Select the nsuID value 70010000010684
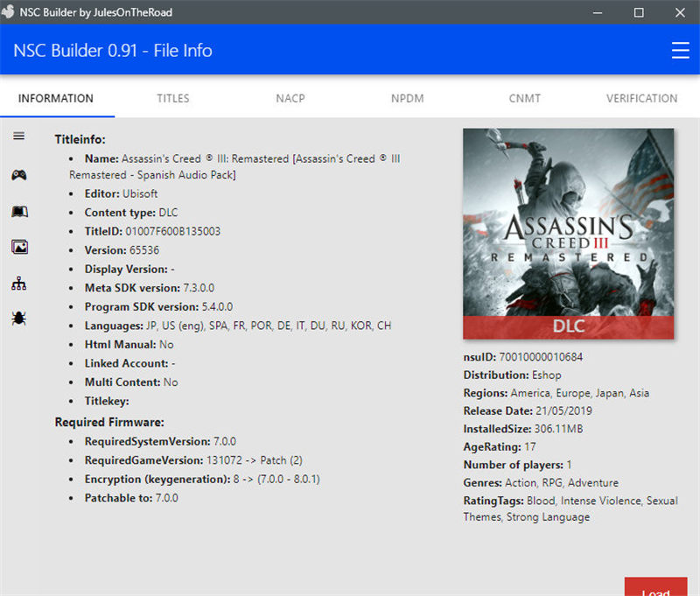700x596 pixels. point(541,357)
